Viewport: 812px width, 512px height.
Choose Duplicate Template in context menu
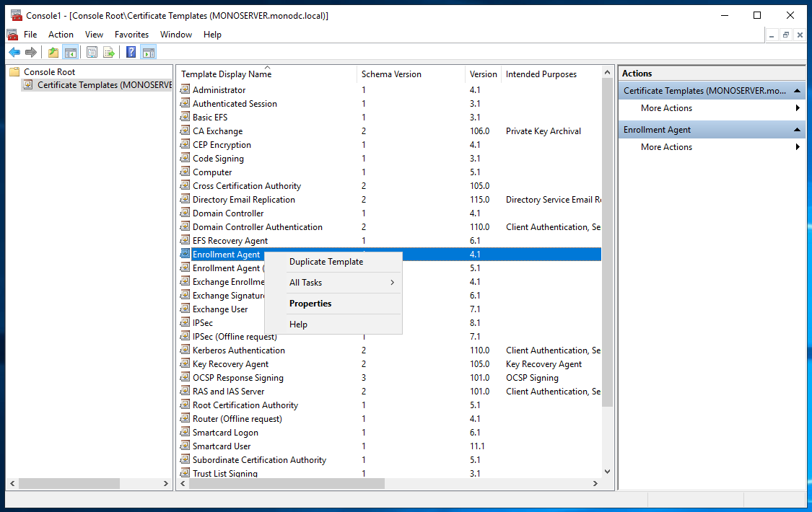coord(326,262)
